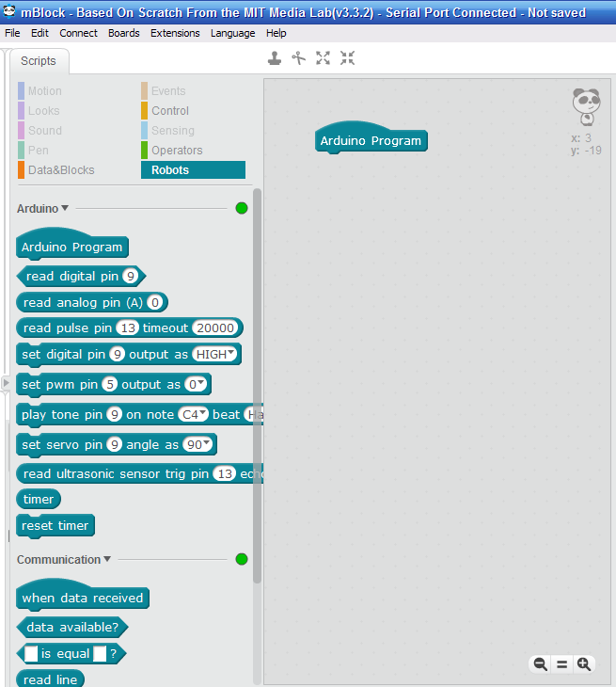
Task: Open the Help menu
Action: [276, 33]
